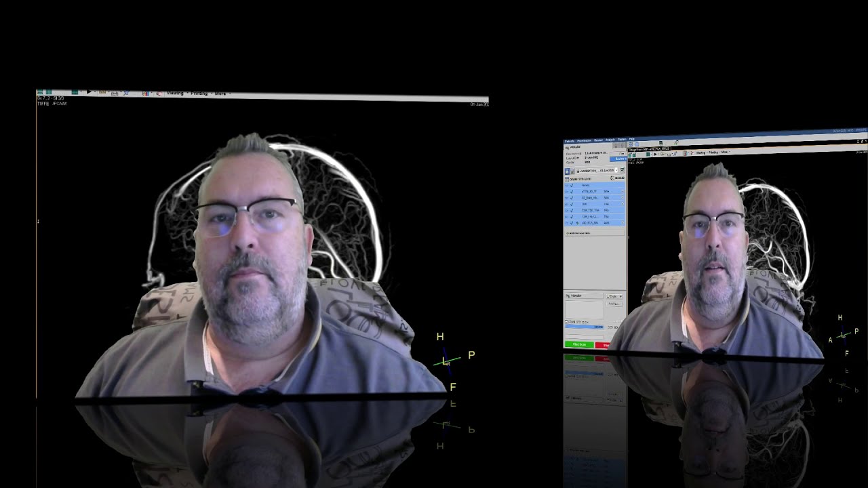This screenshot has width=868, height=488.
Task: Select the Survey scan row
Action: tap(595, 185)
